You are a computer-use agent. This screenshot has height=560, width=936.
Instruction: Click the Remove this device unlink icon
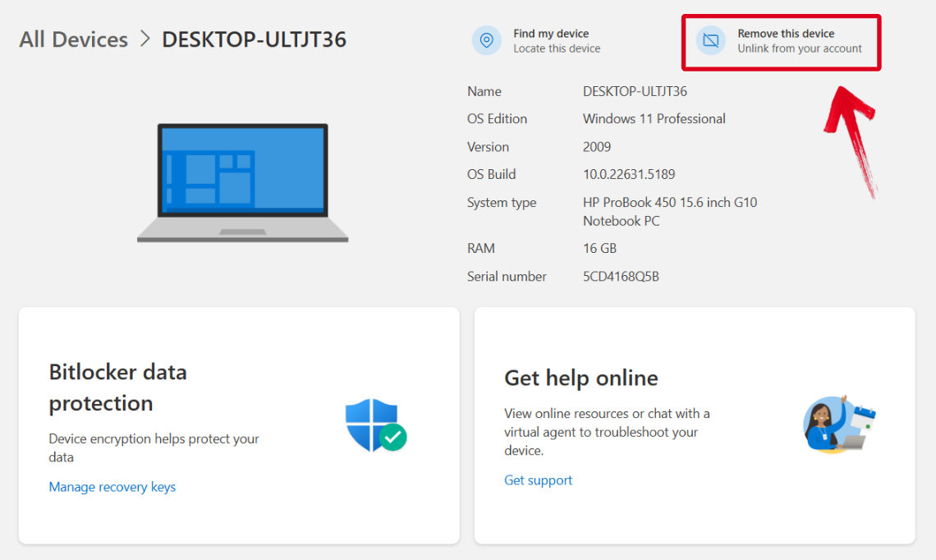coord(709,39)
